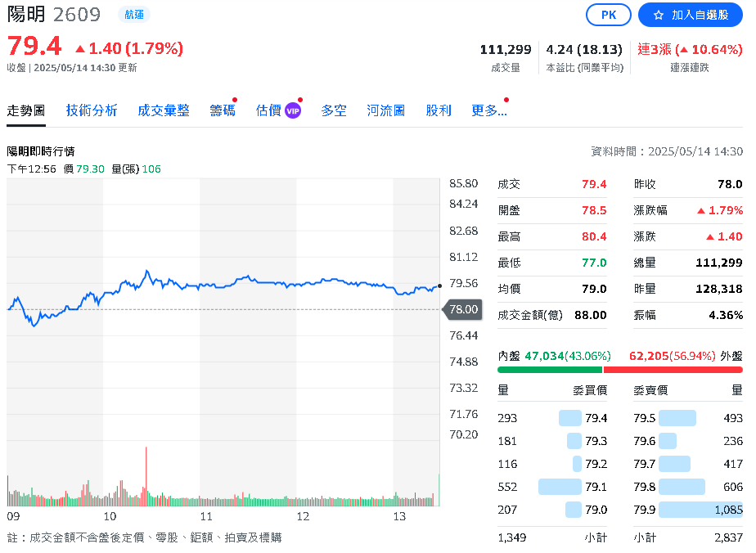The width and height of the screenshot is (756, 553).
Task: Click the 12 hour axis label
Action: point(303,517)
